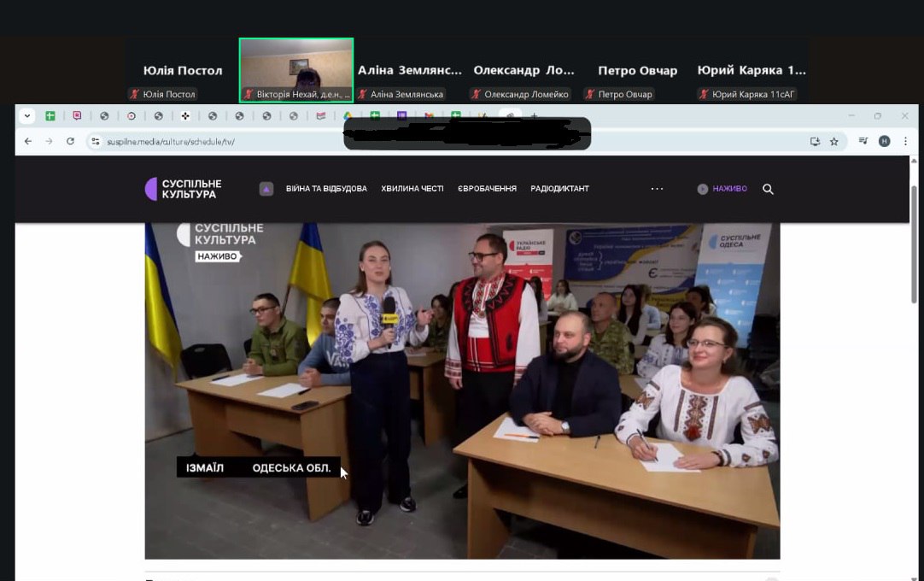Open the media control icon in the toolbar
This screenshot has height=581, width=924.
[863, 141]
